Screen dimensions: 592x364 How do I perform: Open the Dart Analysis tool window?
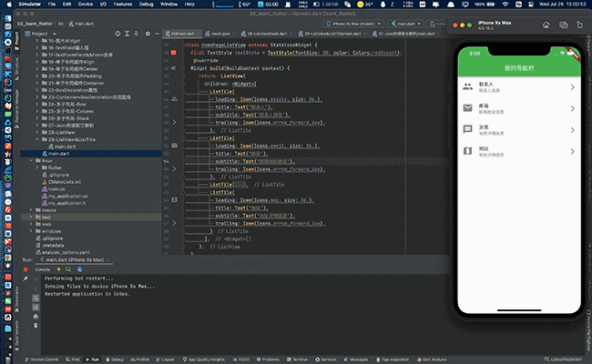coord(432,359)
